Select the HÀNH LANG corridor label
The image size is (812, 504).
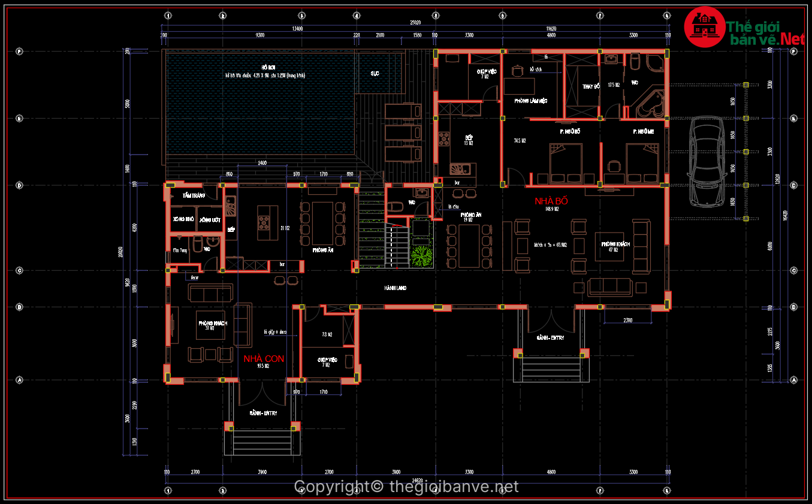point(396,288)
